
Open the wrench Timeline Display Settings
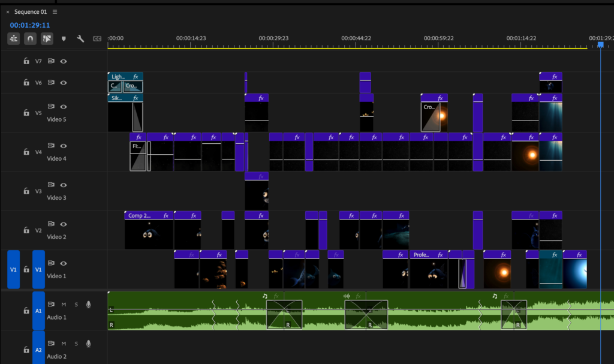tap(80, 38)
